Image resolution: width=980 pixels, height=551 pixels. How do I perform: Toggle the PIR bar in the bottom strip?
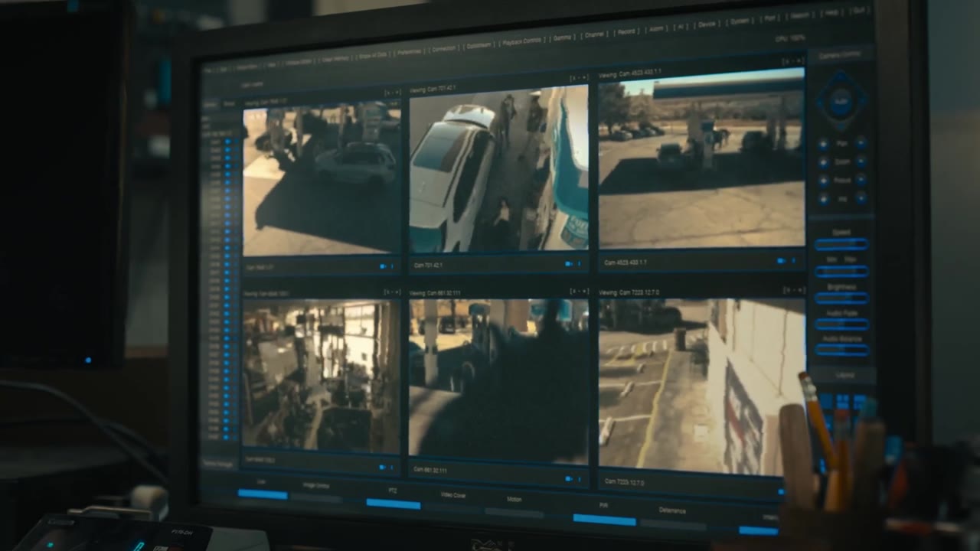click(x=604, y=520)
